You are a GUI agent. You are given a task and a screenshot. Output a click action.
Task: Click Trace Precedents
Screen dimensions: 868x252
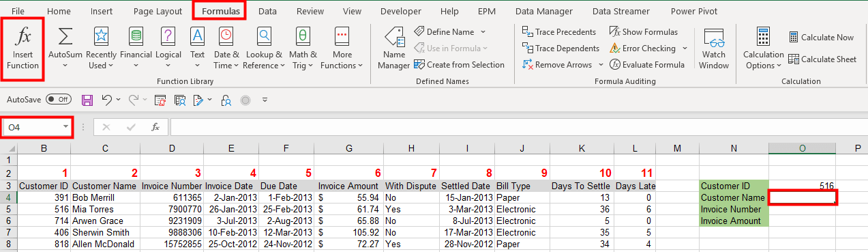[559, 32]
